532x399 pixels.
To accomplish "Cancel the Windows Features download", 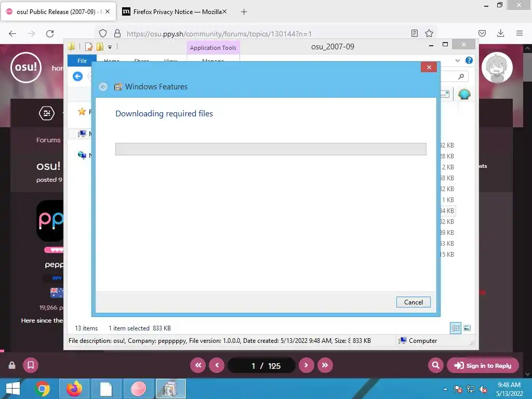I will coord(413,302).
